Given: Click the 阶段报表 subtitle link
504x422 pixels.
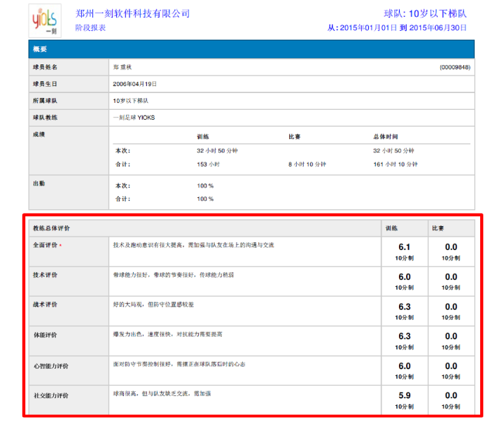Looking at the screenshot, I should [x=90, y=28].
